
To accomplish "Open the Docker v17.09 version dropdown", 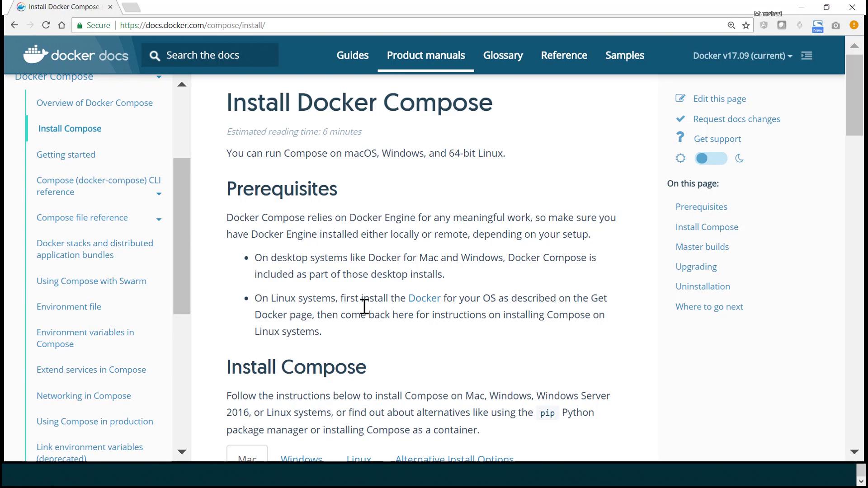I will coord(742,56).
